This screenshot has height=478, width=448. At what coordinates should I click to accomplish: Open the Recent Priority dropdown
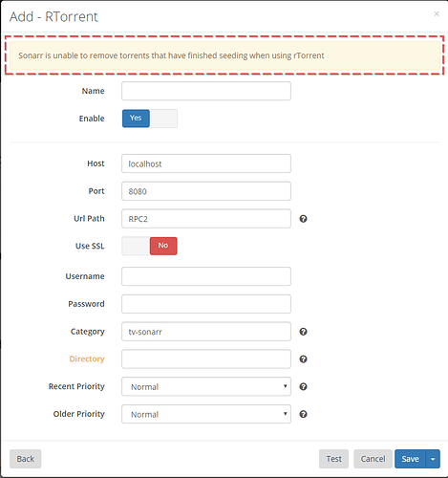click(206, 386)
